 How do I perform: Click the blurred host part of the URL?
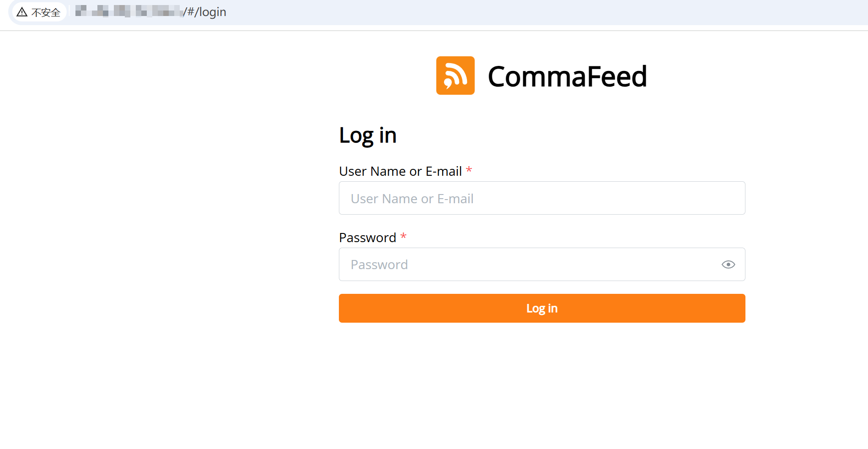click(129, 11)
